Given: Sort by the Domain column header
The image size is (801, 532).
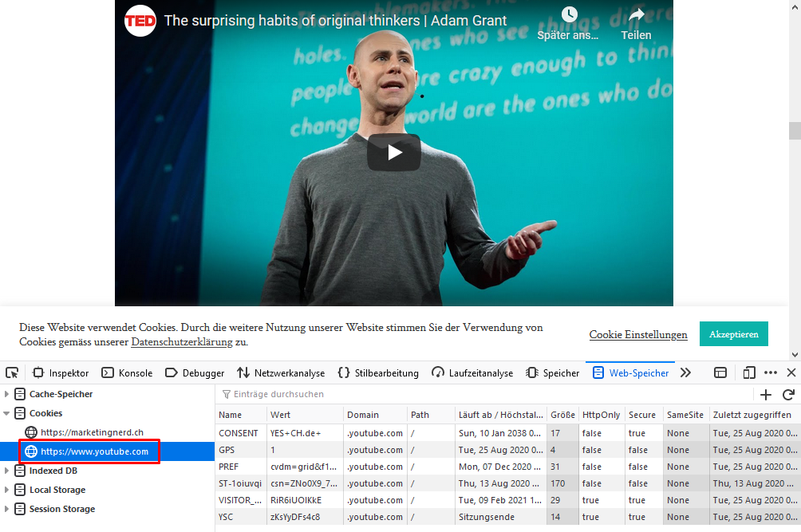Looking at the screenshot, I should pos(375,415).
